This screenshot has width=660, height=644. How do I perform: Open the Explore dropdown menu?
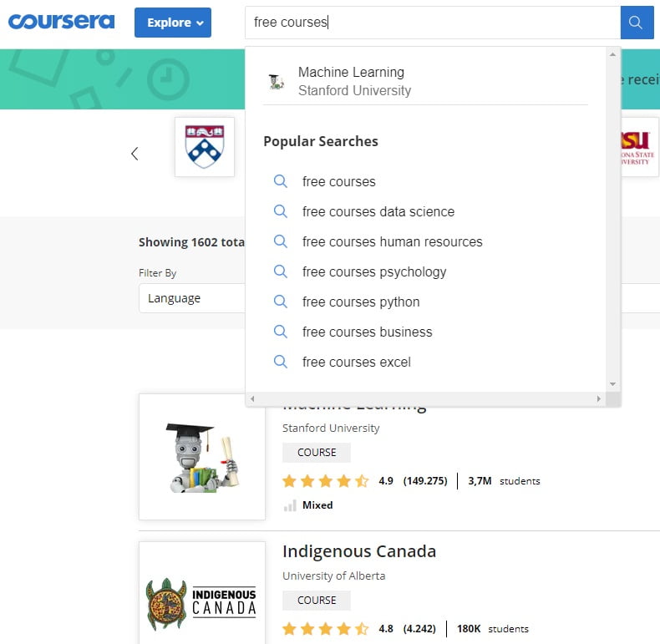tap(173, 23)
